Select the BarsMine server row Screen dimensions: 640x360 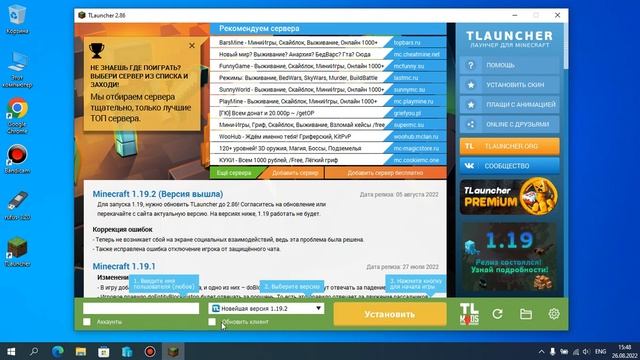298,42
